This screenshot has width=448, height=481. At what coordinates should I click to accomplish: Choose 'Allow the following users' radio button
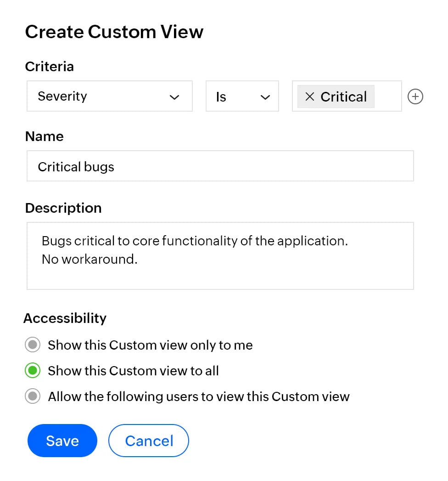pyautogui.click(x=33, y=396)
